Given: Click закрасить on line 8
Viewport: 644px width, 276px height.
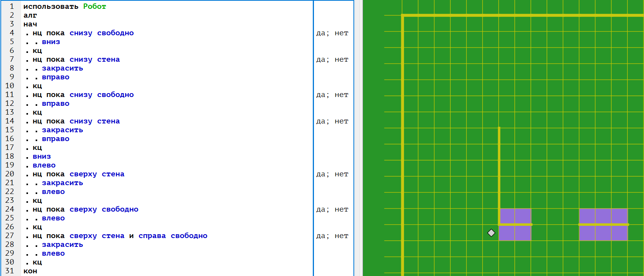Looking at the screenshot, I should (x=62, y=68).
